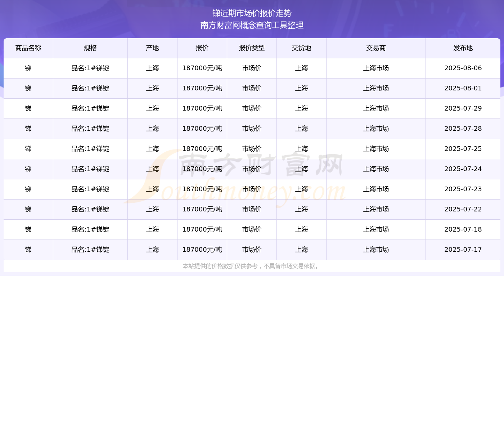Screen dimensions: 504x434
Task: Click the date cell 2025-07-28
Action: click(463, 129)
